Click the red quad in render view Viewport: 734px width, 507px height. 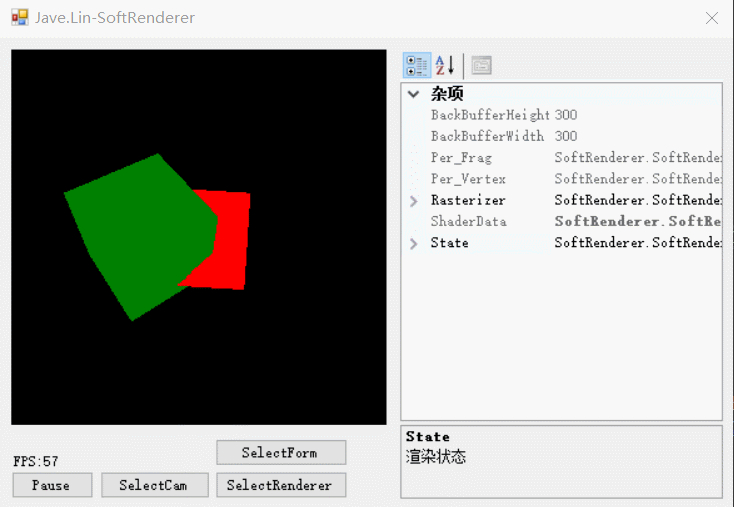point(232,243)
